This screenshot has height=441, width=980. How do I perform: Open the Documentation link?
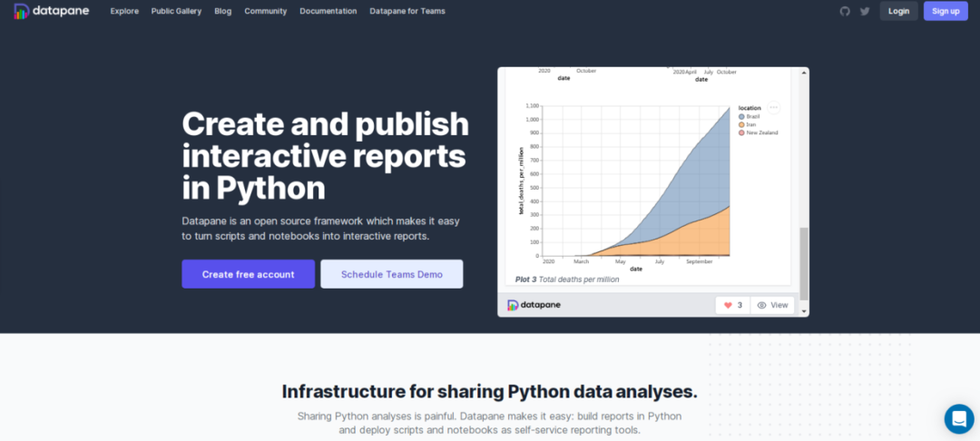(x=328, y=11)
